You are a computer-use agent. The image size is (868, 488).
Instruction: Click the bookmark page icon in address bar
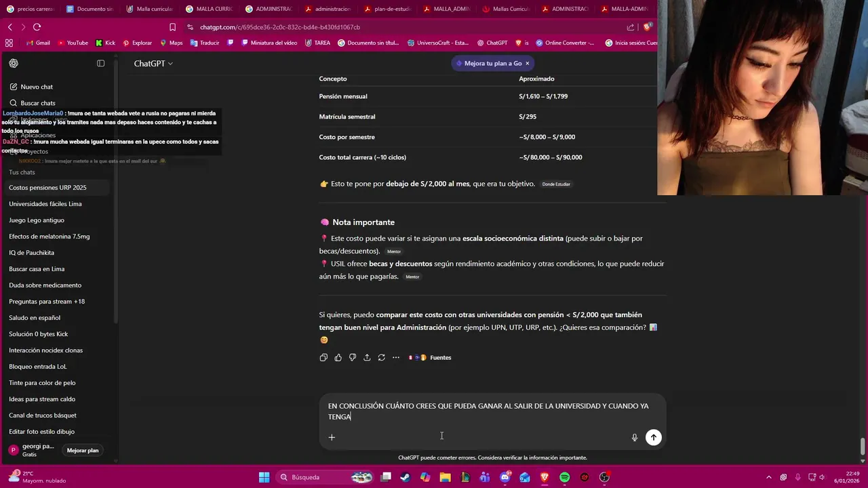click(172, 27)
